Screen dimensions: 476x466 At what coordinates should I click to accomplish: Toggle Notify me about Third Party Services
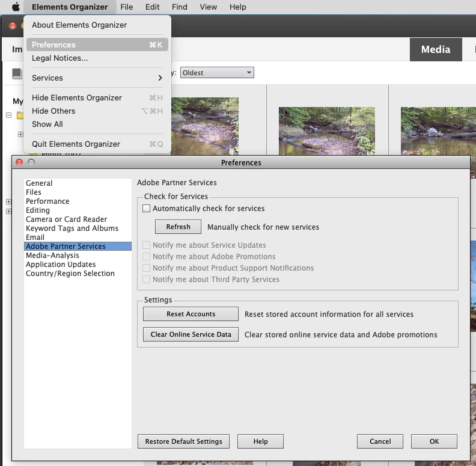146,279
